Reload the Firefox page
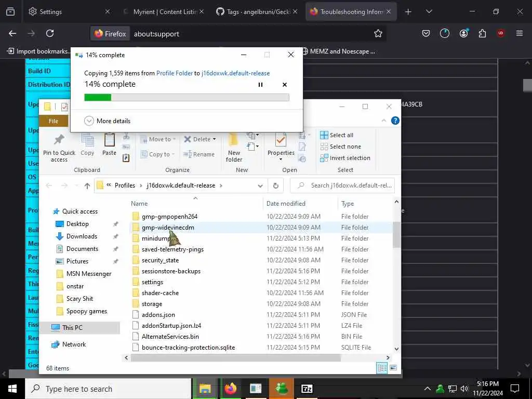Image resolution: width=532 pixels, height=399 pixels. 50,33
